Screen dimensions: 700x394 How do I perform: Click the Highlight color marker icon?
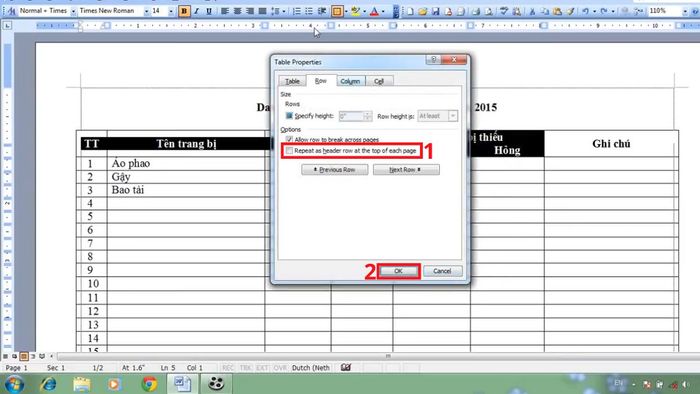point(355,11)
